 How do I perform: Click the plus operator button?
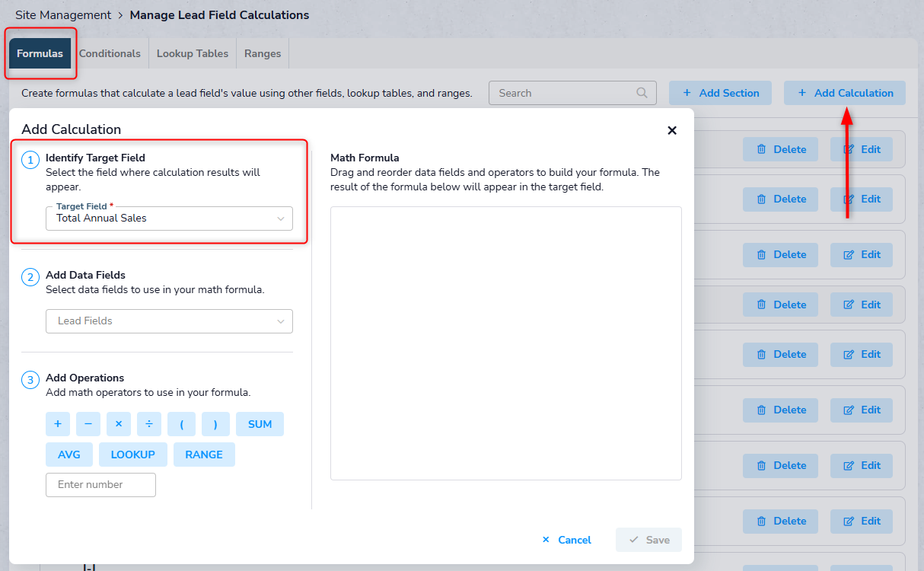point(58,424)
